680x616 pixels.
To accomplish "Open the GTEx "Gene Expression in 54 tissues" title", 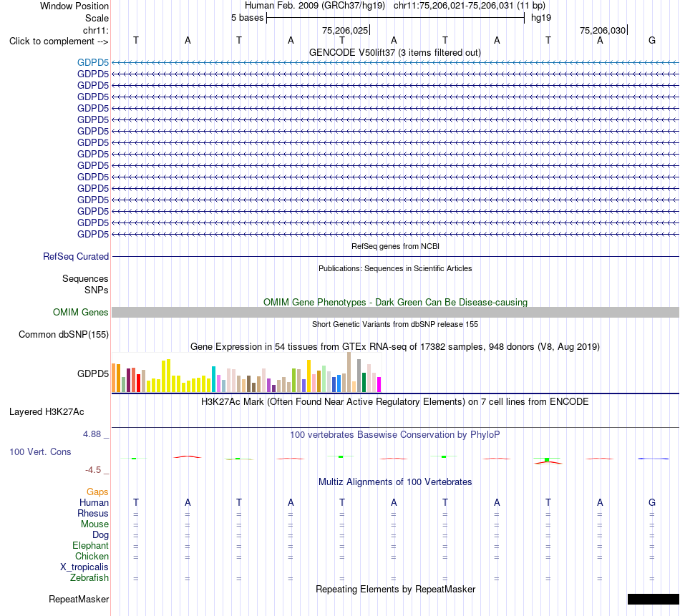I will tap(395, 347).
